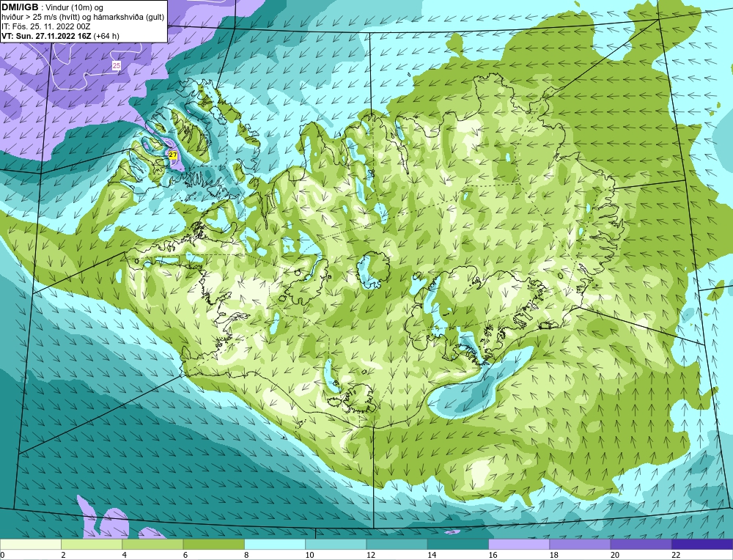
Task: Select the 10-12 m/s light teal legend swatch
Action: pyautogui.click(x=336, y=544)
